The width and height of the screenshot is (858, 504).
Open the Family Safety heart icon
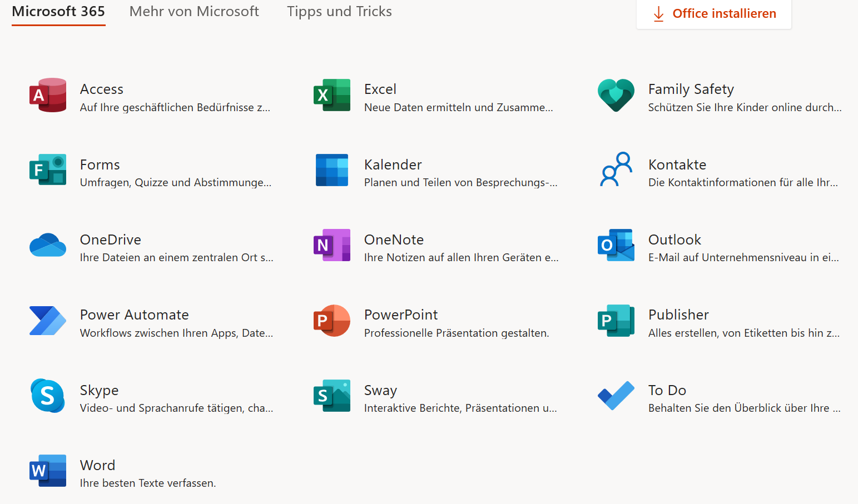tap(616, 95)
